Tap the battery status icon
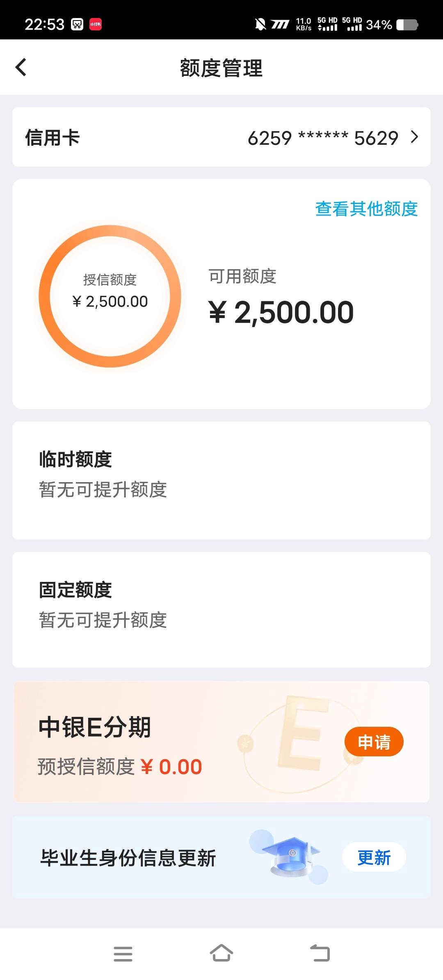 407,25
